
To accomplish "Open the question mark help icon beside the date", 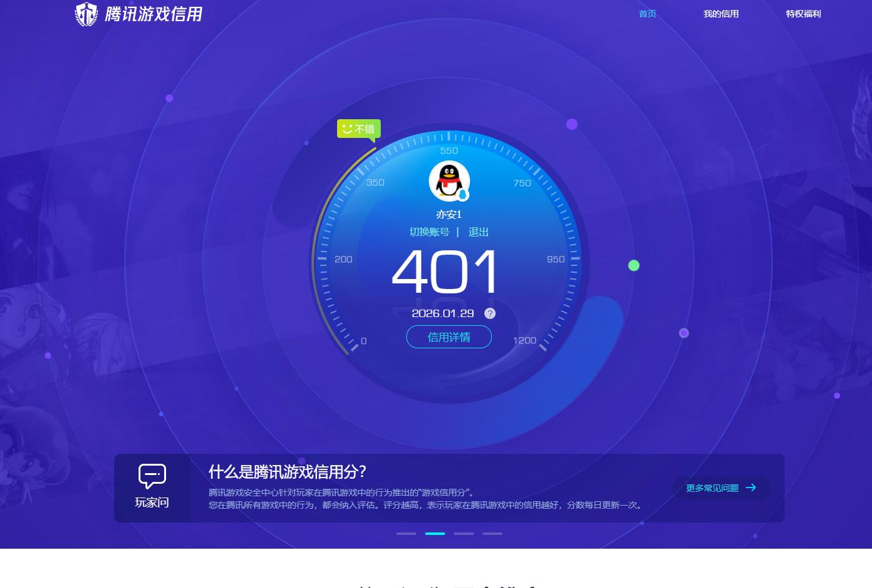I will [x=490, y=313].
